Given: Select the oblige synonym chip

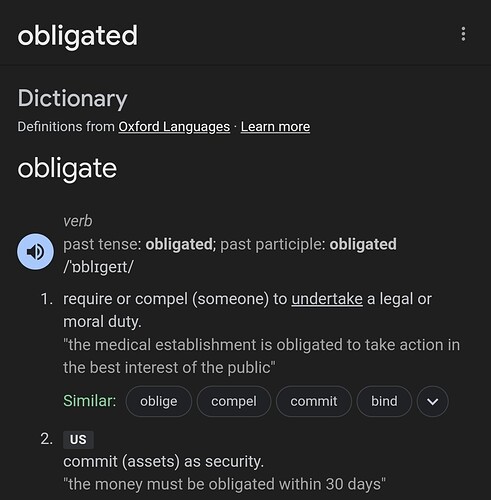Looking at the screenshot, I should (159, 401).
